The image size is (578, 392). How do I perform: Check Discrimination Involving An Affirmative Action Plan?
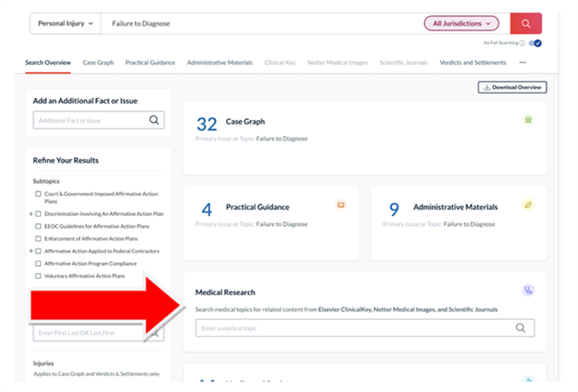click(38, 213)
